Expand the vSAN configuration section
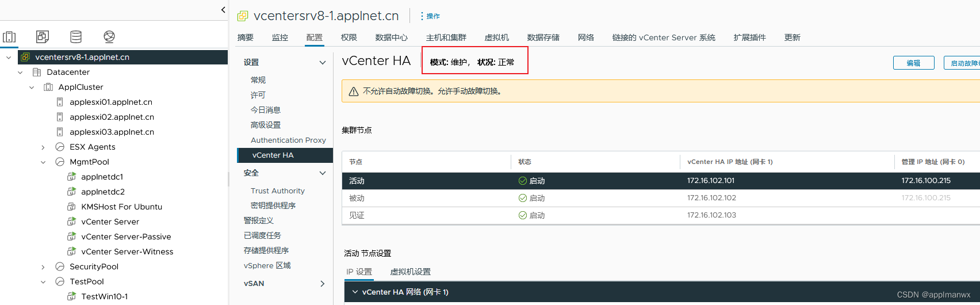980x305 pixels. [323, 284]
